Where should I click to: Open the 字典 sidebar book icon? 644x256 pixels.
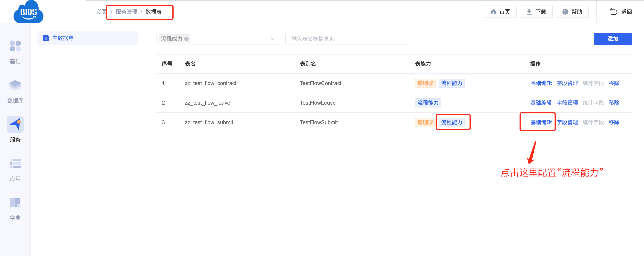point(15,203)
